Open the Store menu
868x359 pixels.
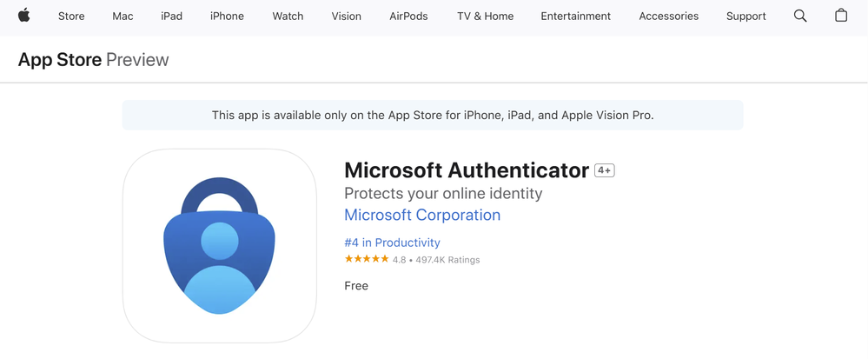click(x=71, y=16)
